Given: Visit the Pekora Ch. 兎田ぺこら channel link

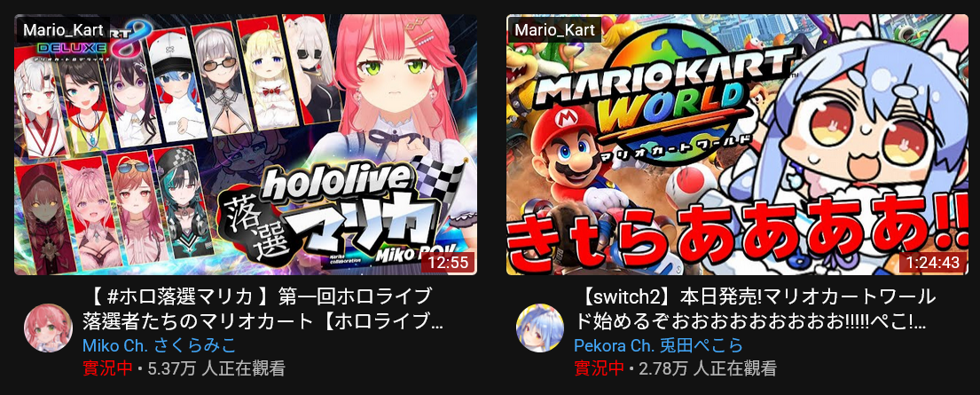Looking at the screenshot, I should (658, 345).
